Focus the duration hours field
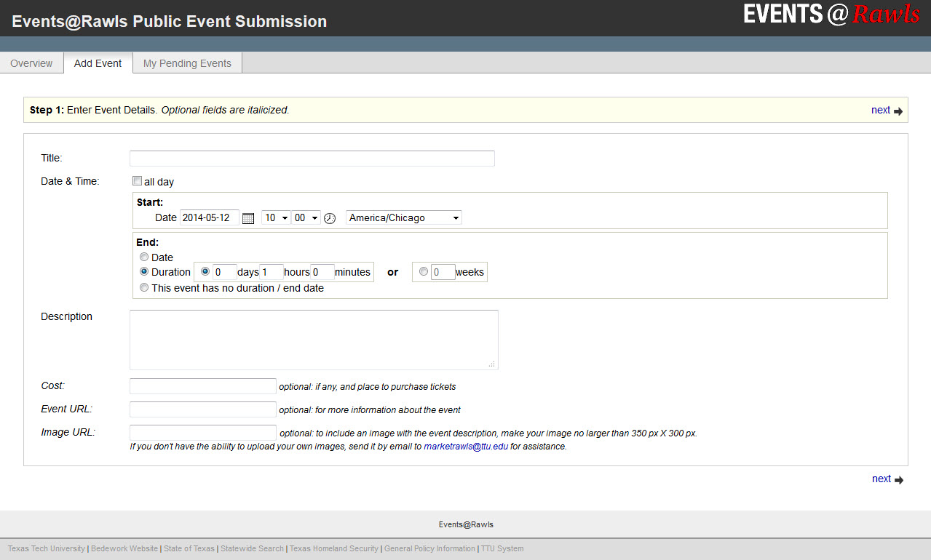 [272, 272]
